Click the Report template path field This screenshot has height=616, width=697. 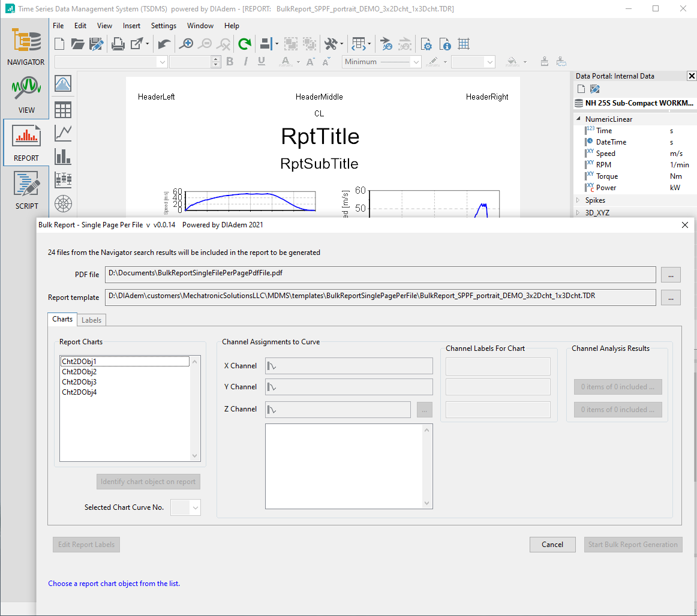click(380, 296)
